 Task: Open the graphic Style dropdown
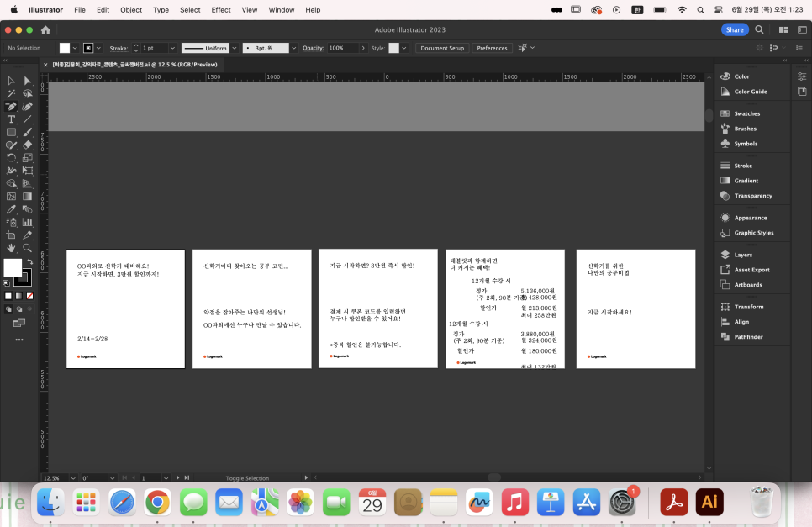tap(404, 48)
